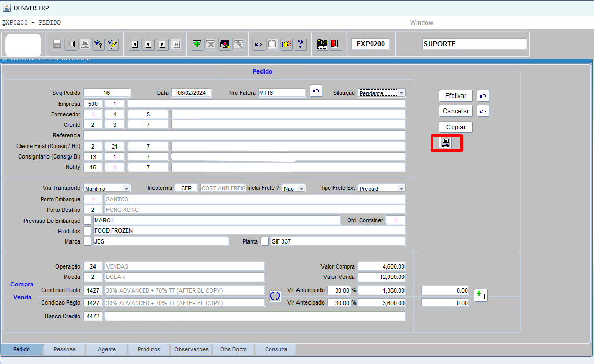Click the print icon below Copiar
The image size is (594, 364).
446,142
